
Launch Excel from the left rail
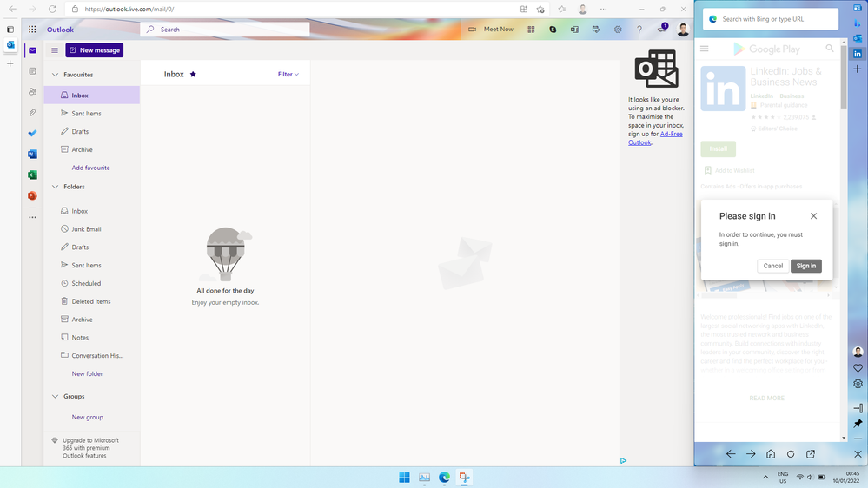pyautogui.click(x=33, y=175)
